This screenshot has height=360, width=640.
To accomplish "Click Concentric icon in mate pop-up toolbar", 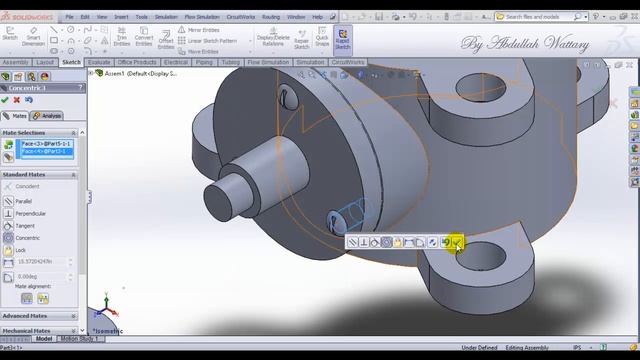I will (386, 242).
